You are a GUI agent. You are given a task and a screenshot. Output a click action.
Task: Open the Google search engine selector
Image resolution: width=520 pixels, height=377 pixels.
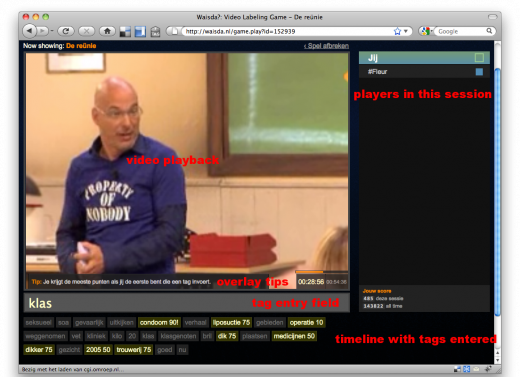(426, 31)
